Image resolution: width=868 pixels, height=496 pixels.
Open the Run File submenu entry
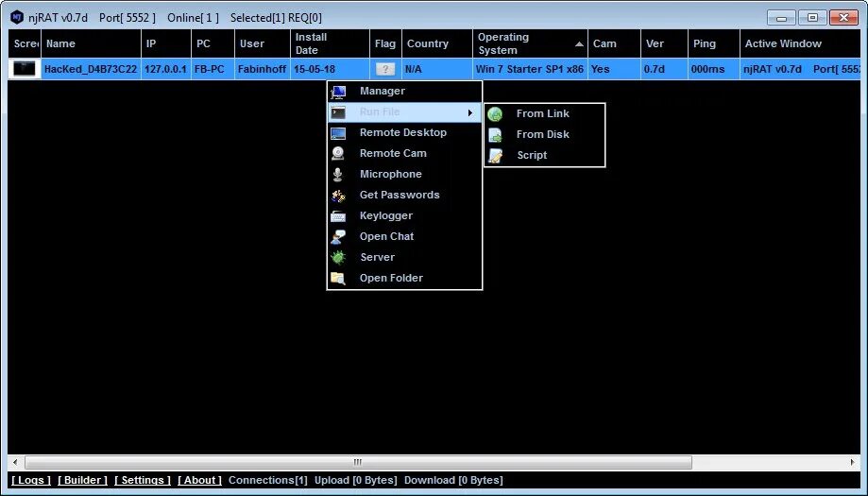tap(404, 111)
